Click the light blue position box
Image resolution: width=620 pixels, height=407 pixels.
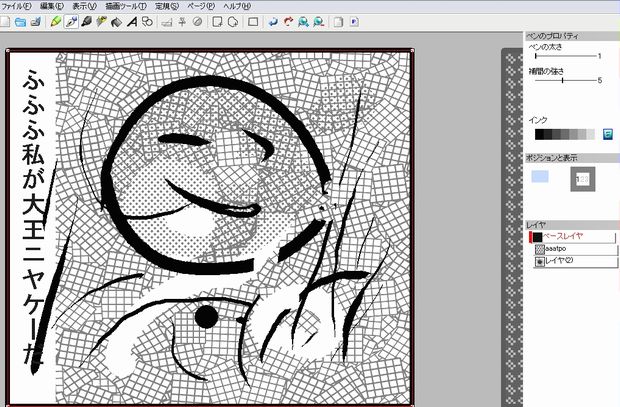[x=540, y=176]
